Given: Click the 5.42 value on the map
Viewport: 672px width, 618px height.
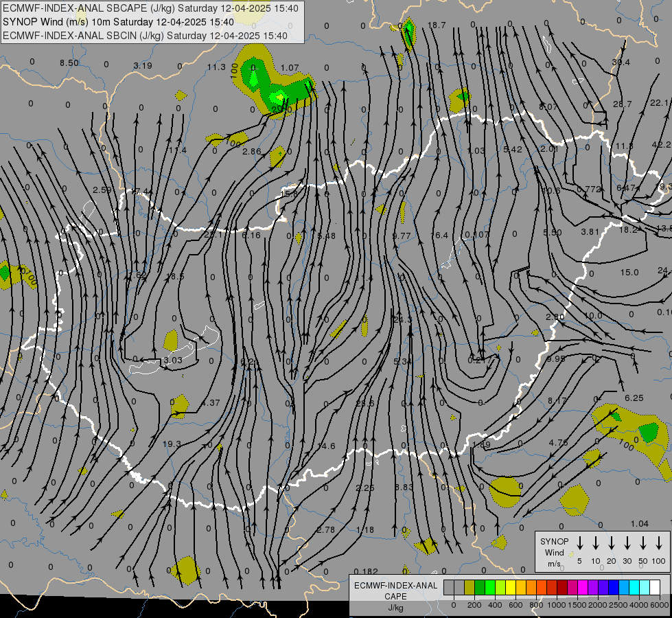Looking at the screenshot, I should click(x=513, y=149).
